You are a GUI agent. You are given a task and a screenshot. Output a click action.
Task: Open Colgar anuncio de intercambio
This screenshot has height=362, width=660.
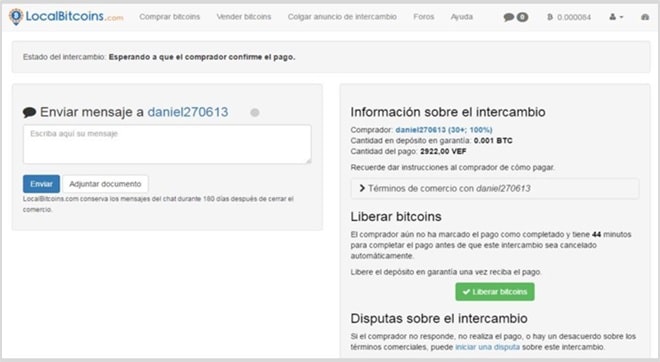pos(342,17)
